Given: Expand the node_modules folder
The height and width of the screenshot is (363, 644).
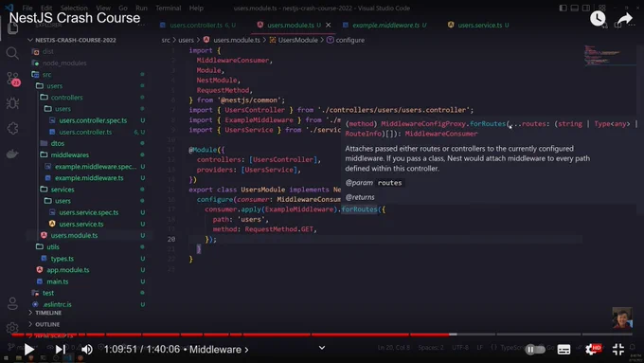Looking at the screenshot, I should click(64, 63).
